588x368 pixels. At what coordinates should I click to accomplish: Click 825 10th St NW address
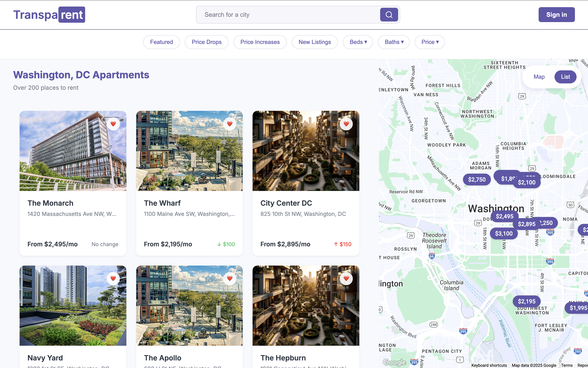(x=303, y=214)
